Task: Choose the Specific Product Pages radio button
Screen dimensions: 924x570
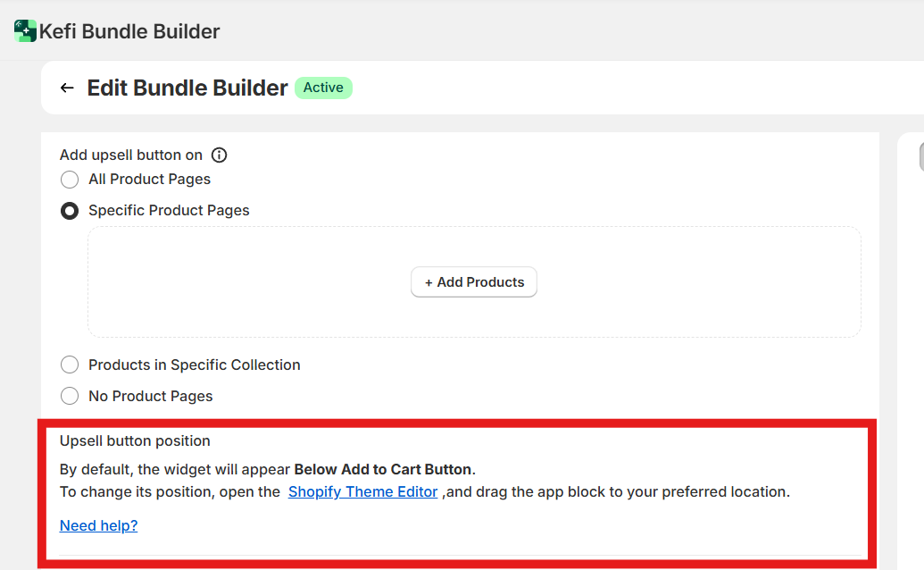Action: coord(70,211)
